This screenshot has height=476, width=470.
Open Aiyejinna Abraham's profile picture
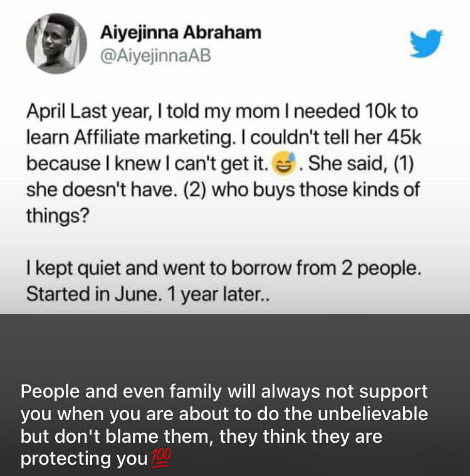click(56, 44)
